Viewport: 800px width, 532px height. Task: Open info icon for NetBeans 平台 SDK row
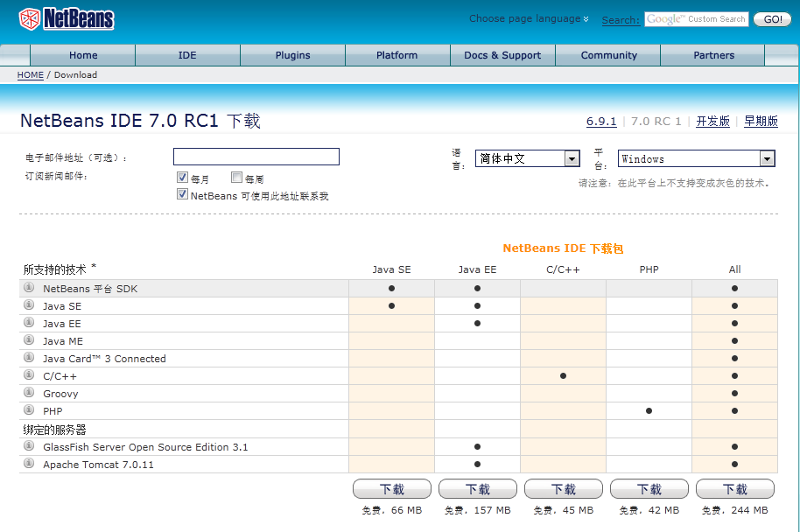coord(29,287)
